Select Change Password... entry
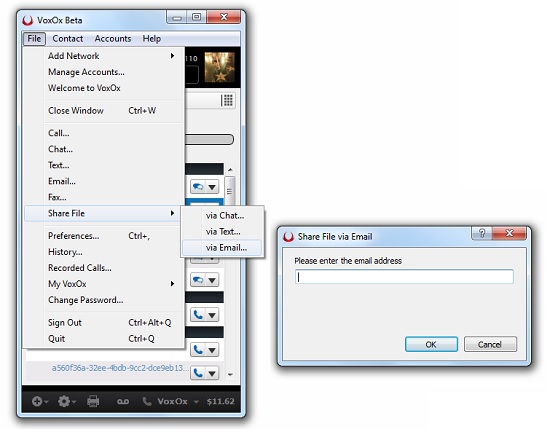The width and height of the screenshot is (550, 429). [104, 300]
